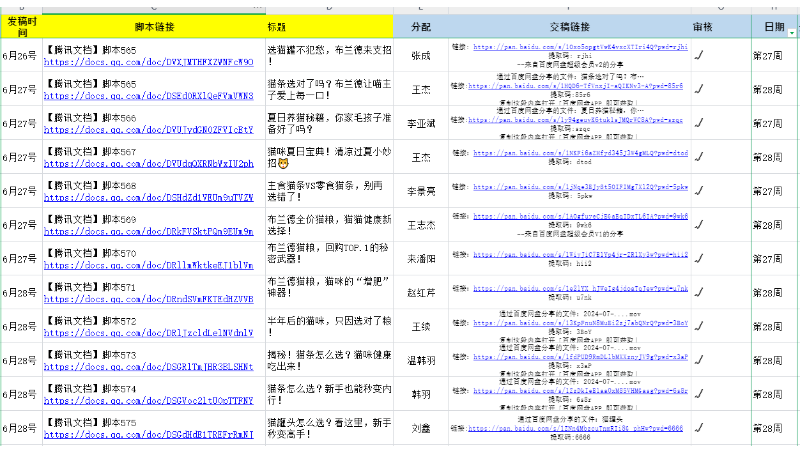Open the docs.qq.com link for 脚本569

(148, 231)
